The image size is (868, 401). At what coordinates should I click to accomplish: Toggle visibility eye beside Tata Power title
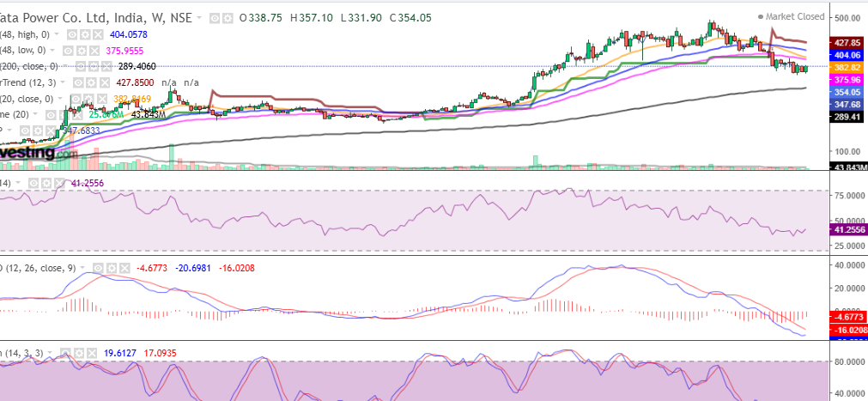[x=215, y=18]
